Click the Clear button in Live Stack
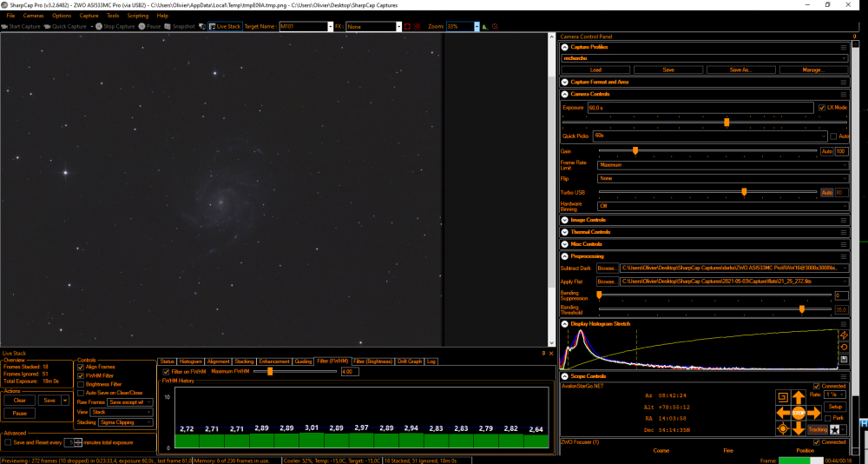 click(x=19, y=400)
